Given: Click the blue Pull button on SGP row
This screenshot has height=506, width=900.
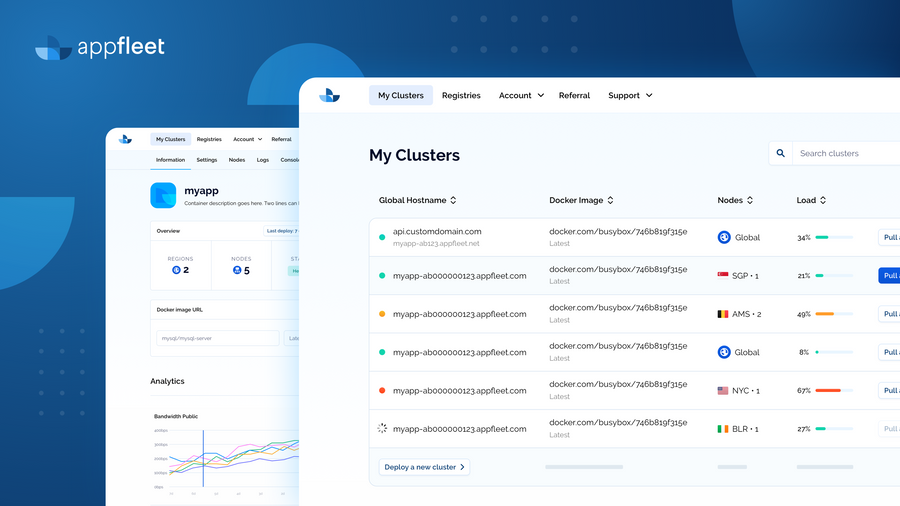Looking at the screenshot, I should (889, 275).
